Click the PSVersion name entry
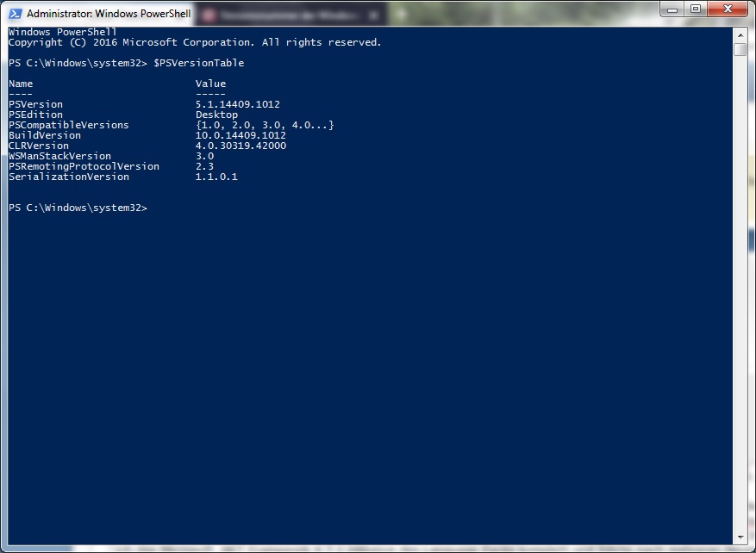 tap(35, 104)
